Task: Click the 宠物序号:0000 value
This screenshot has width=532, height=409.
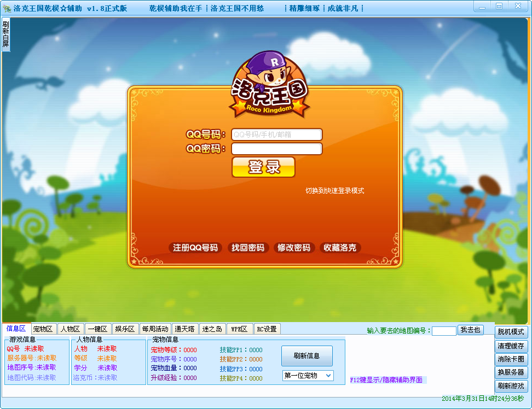Action: point(174,359)
